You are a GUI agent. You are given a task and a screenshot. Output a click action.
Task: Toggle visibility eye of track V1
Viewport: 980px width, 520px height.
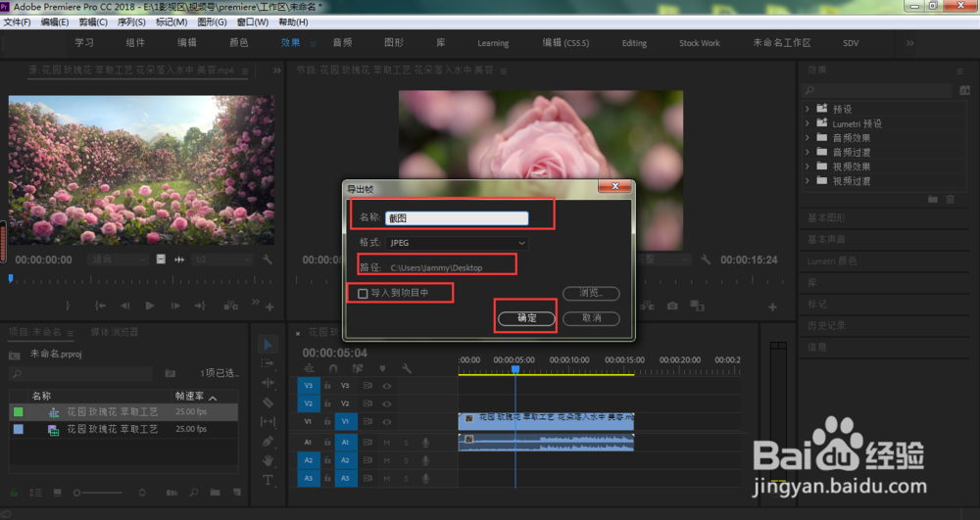(x=387, y=422)
